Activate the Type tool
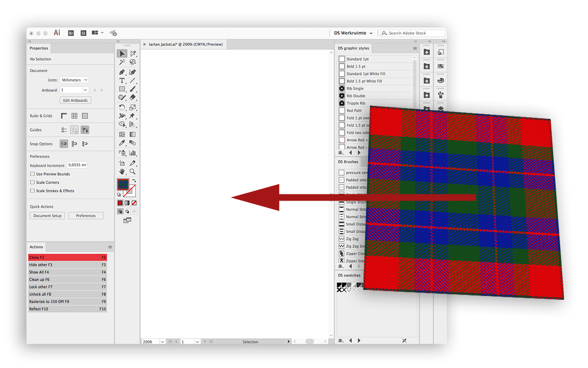 click(x=122, y=80)
